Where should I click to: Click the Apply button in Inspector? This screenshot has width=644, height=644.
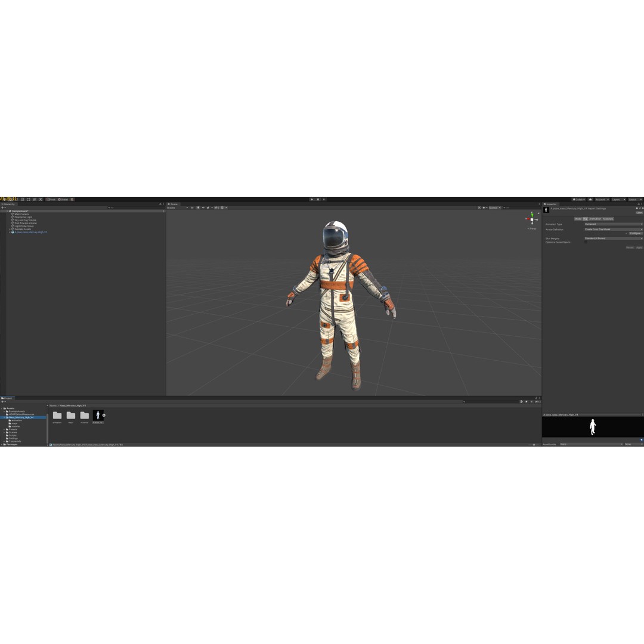(x=639, y=247)
